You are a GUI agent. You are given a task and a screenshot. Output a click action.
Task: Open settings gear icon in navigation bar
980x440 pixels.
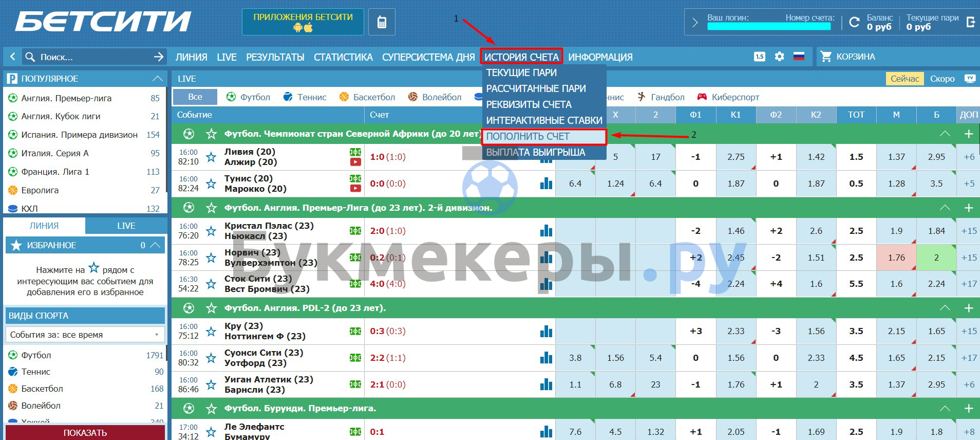click(780, 57)
